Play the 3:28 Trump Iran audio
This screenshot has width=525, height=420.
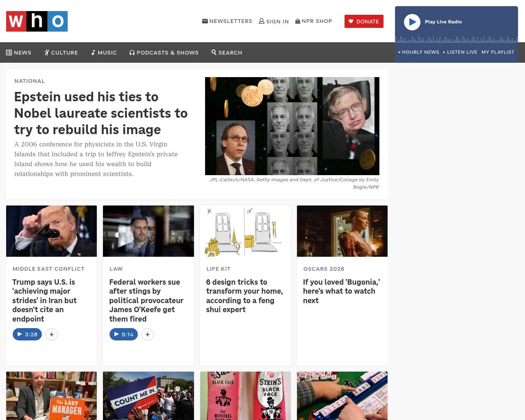click(x=27, y=334)
